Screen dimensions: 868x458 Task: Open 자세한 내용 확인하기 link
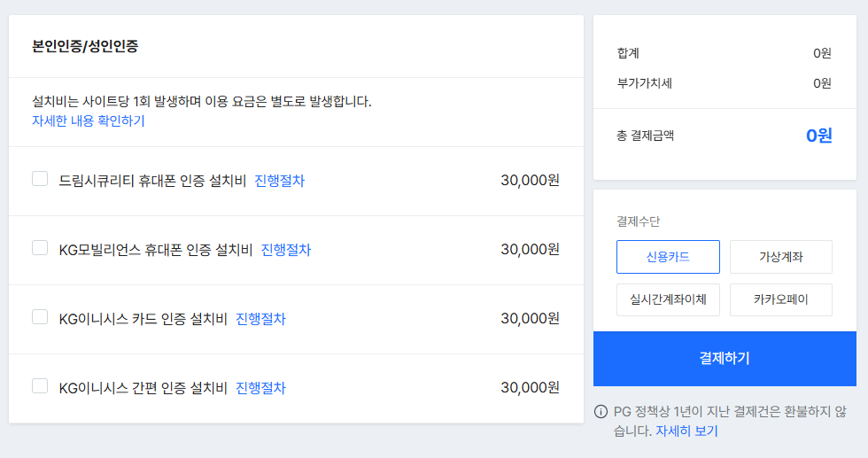click(89, 121)
